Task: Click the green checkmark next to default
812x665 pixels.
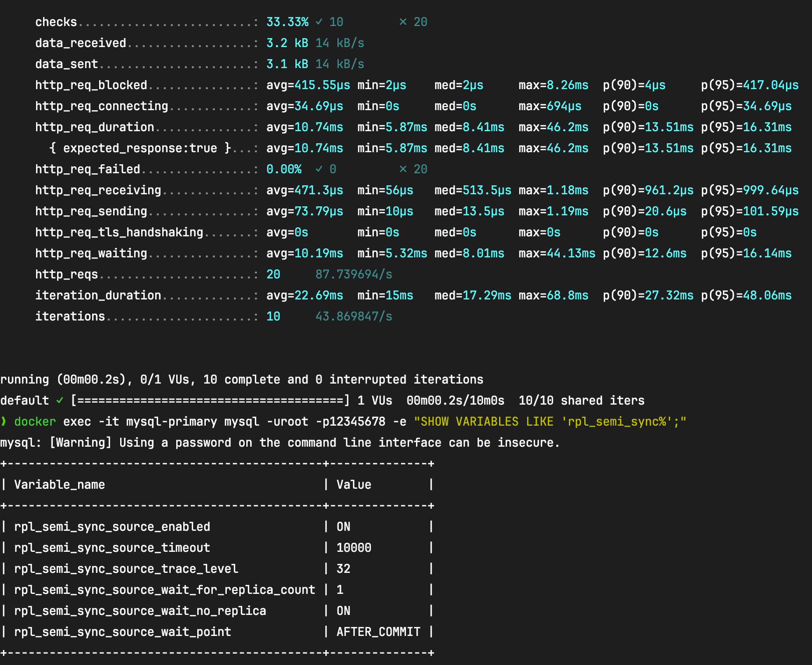Action: [60, 400]
